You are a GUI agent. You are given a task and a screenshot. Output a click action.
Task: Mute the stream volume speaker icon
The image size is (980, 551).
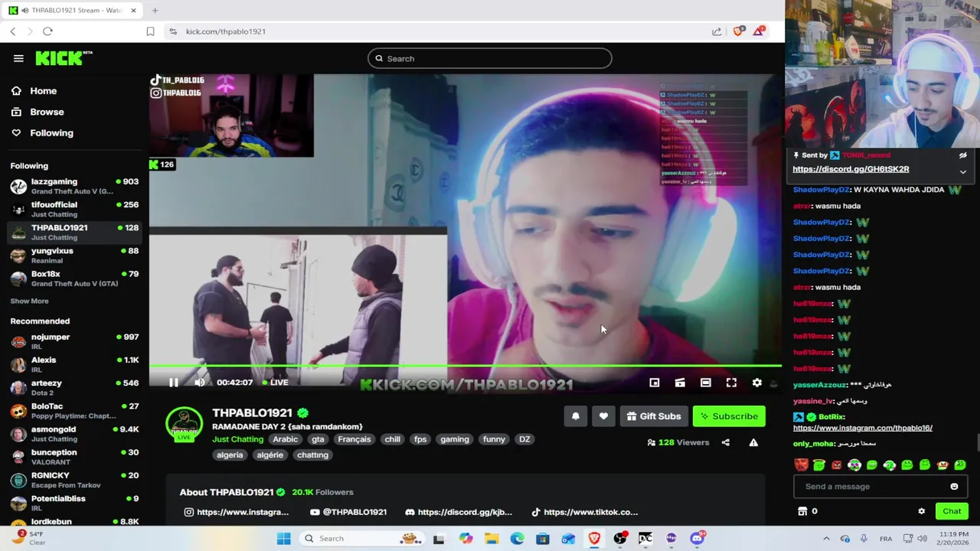200,383
